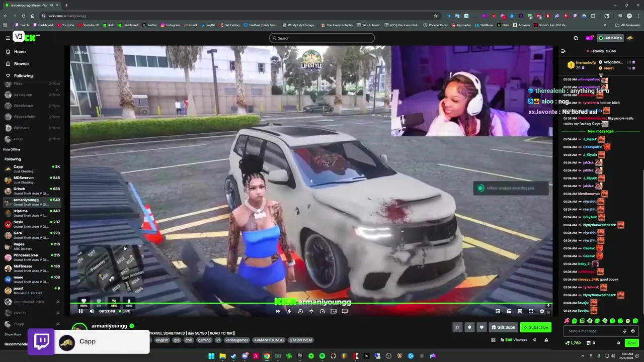644x362 pixels.
Task: Pause the live stream video
Action: (x=80, y=311)
